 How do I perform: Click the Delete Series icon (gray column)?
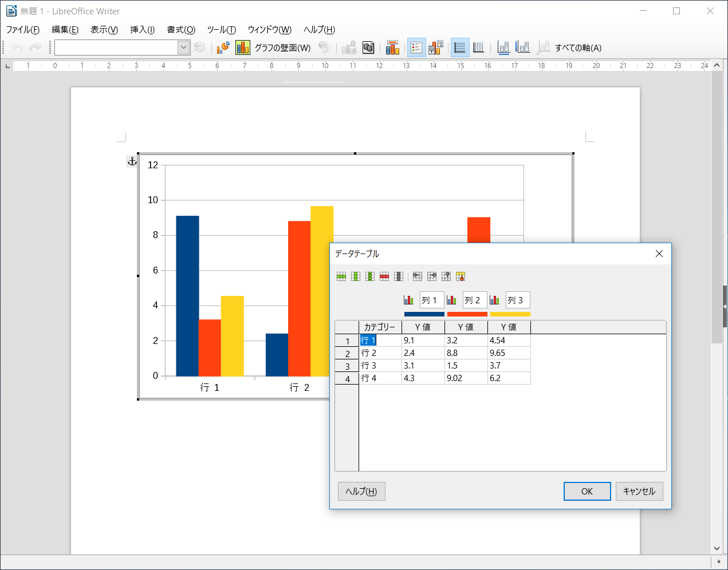tap(399, 276)
